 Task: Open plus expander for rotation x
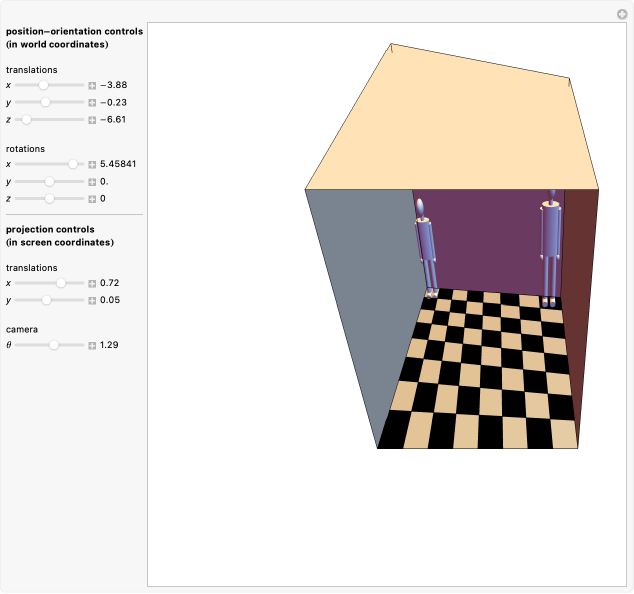click(x=92, y=165)
